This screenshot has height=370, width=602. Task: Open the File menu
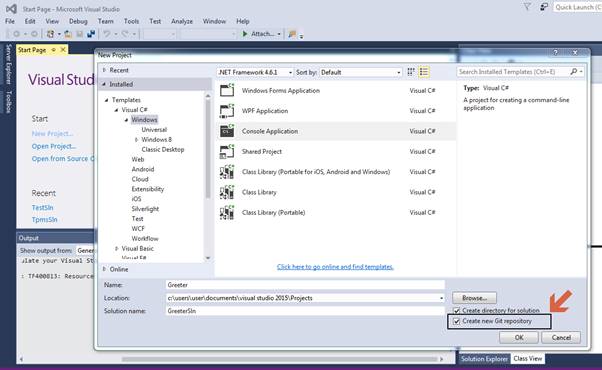[x=10, y=21]
